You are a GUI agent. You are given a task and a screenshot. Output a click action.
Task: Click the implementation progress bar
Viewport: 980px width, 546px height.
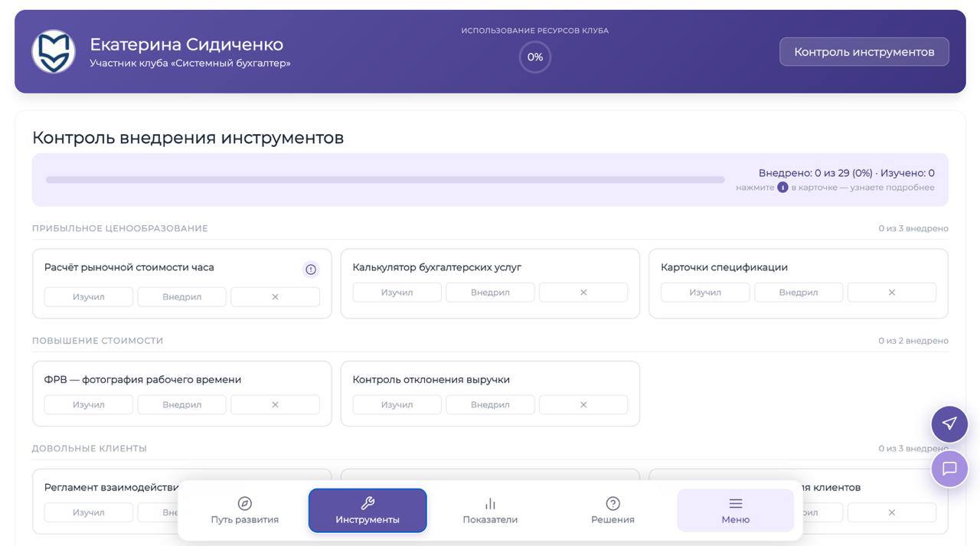(384, 180)
